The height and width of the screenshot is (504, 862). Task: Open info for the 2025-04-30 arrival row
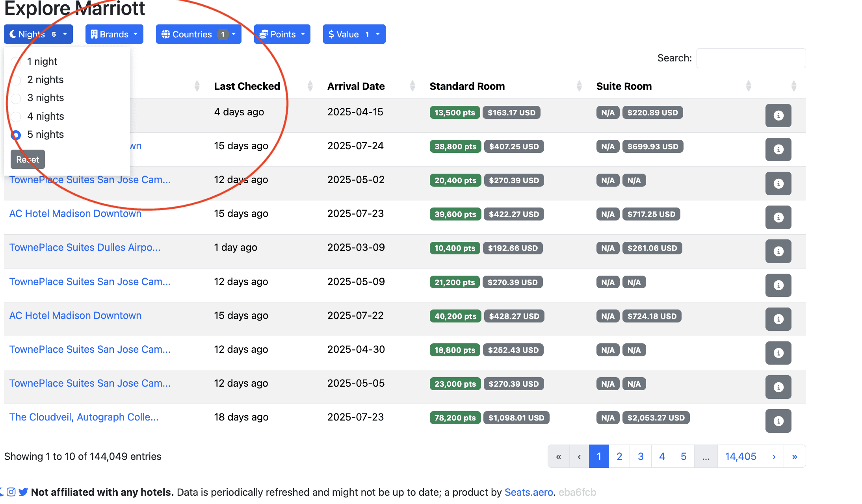click(x=778, y=353)
